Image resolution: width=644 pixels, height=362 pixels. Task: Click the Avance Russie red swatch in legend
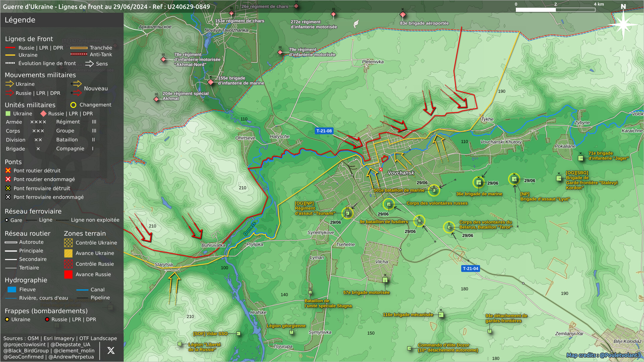pos(68,275)
